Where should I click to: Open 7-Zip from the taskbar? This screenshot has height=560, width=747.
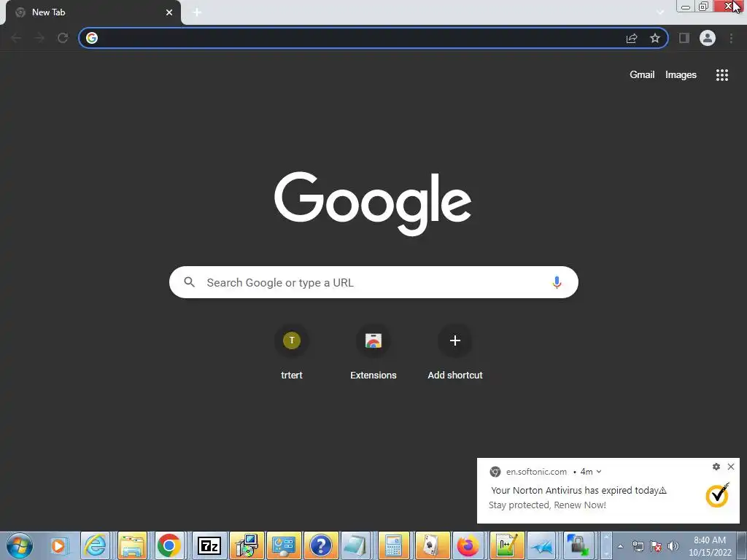tap(209, 545)
